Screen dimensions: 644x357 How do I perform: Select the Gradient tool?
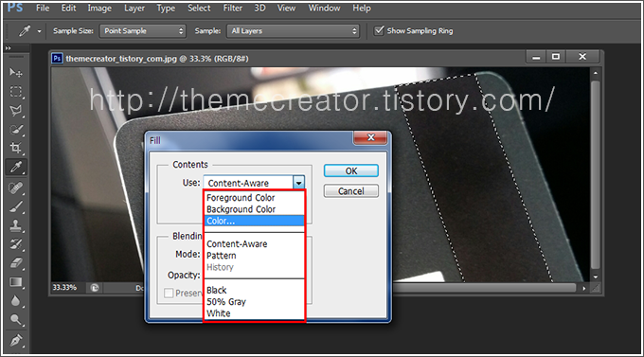(x=16, y=282)
